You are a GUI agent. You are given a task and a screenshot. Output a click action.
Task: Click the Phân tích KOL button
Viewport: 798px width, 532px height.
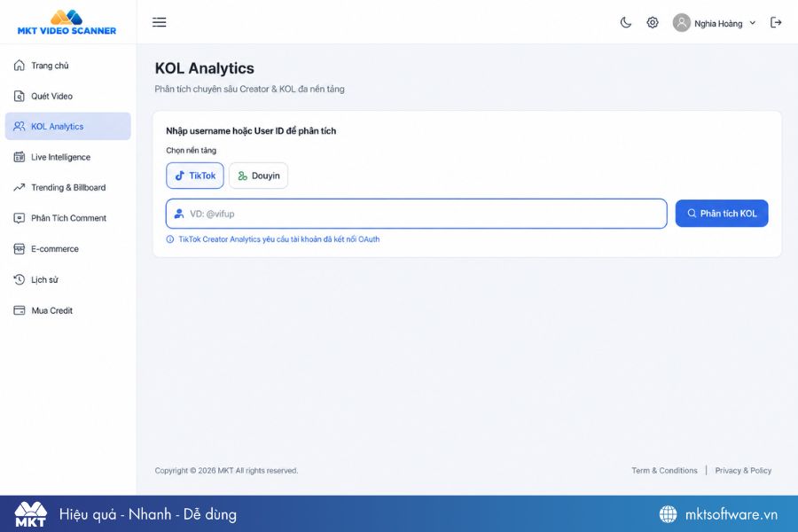(x=722, y=214)
